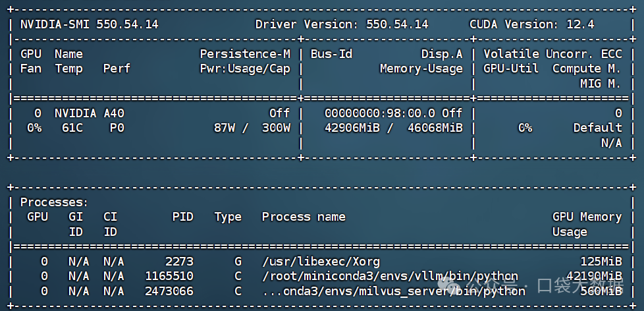Click the 125MiB Xorg memory usage
Viewport: 644px width, 311px height.
pos(601,261)
